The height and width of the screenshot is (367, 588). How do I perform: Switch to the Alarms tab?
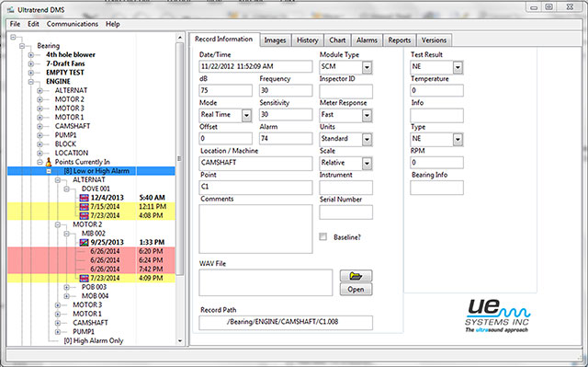367,40
